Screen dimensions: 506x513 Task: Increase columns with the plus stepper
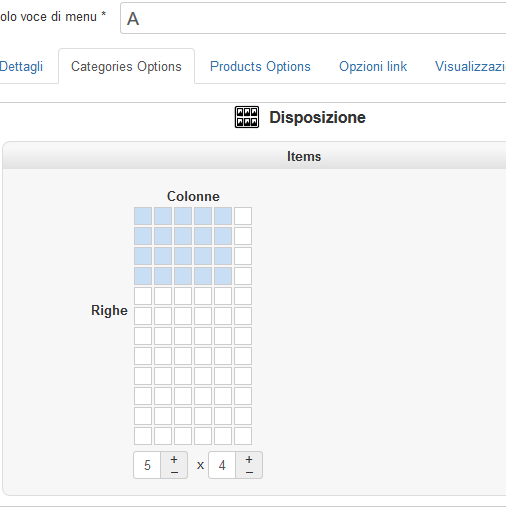click(174, 459)
